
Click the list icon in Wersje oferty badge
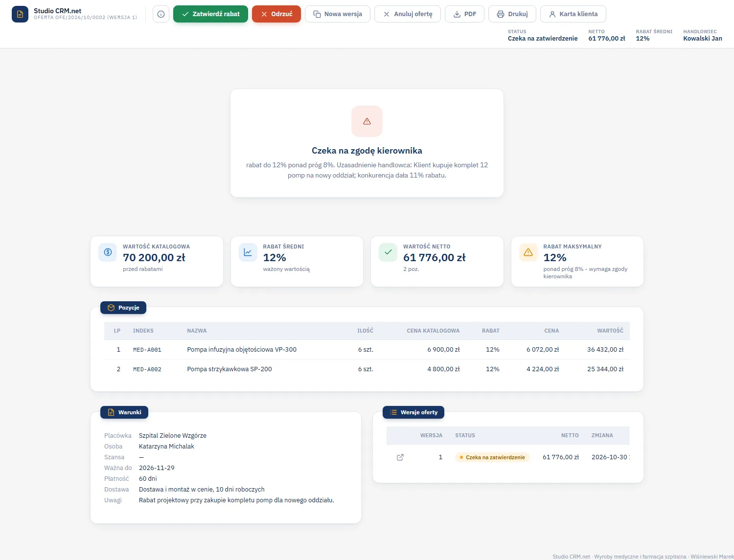click(393, 412)
